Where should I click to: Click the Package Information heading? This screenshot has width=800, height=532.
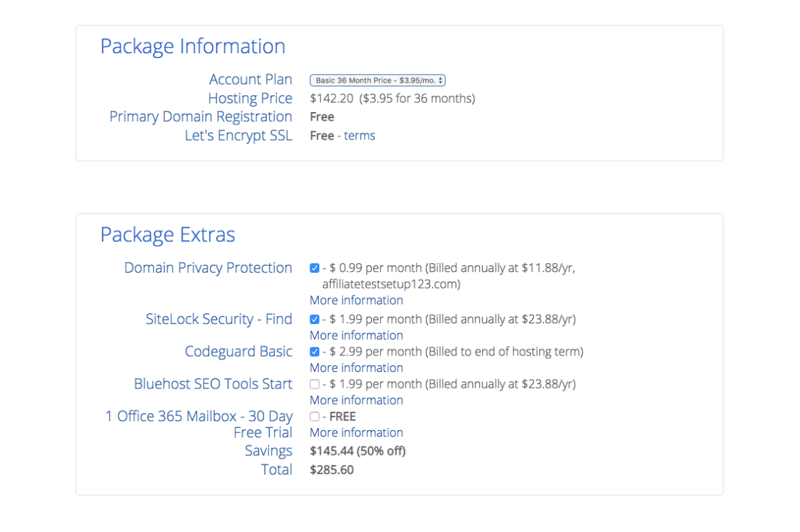point(193,46)
